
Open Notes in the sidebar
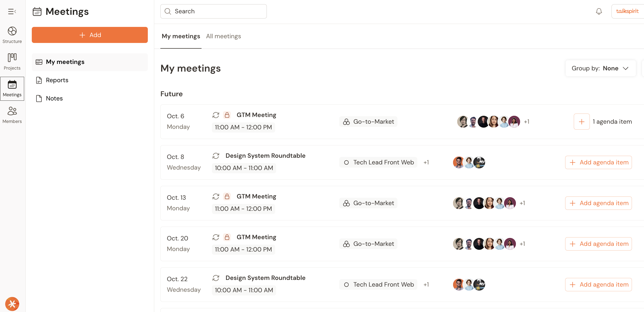[54, 98]
